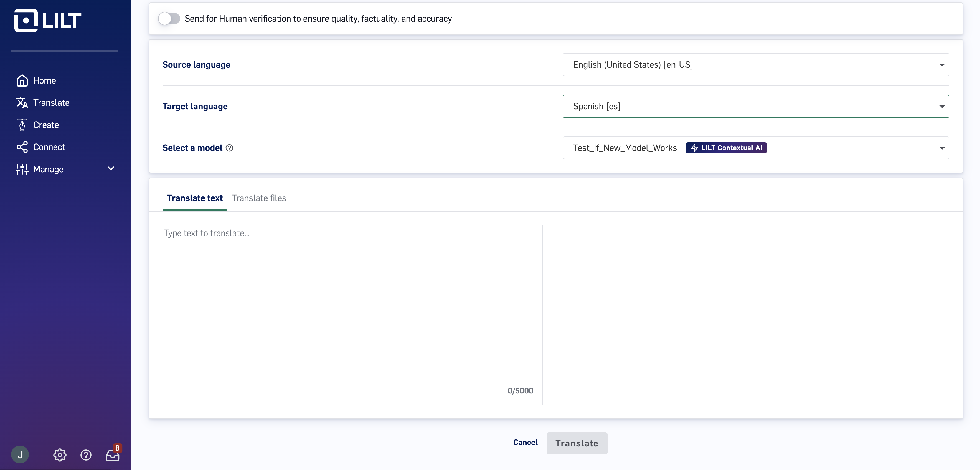This screenshot has height=470, width=980.
Task: Click the LILT logo
Action: pyautogui.click(x=47, y=21)
